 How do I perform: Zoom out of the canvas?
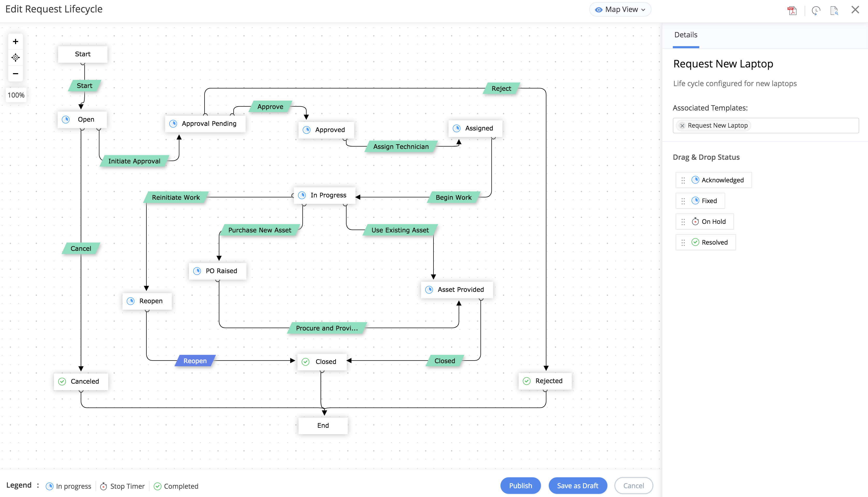point(15,73)
